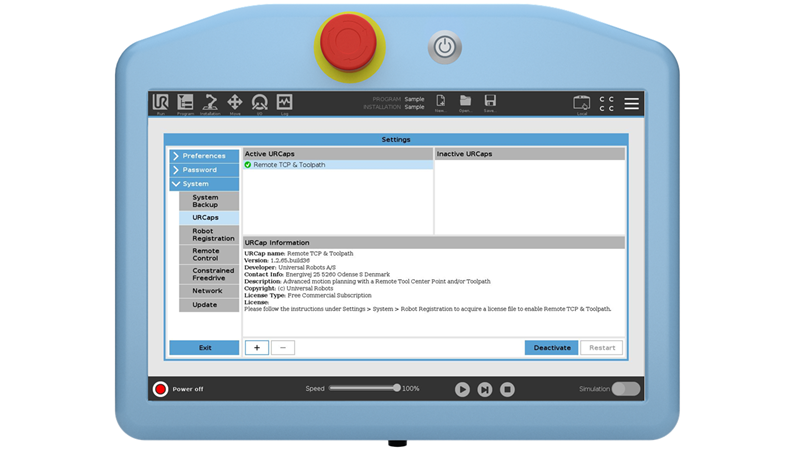Click the INSTALLATION Sample label
Viewport: 800px width, 450px height.
[x=394, y=107]
